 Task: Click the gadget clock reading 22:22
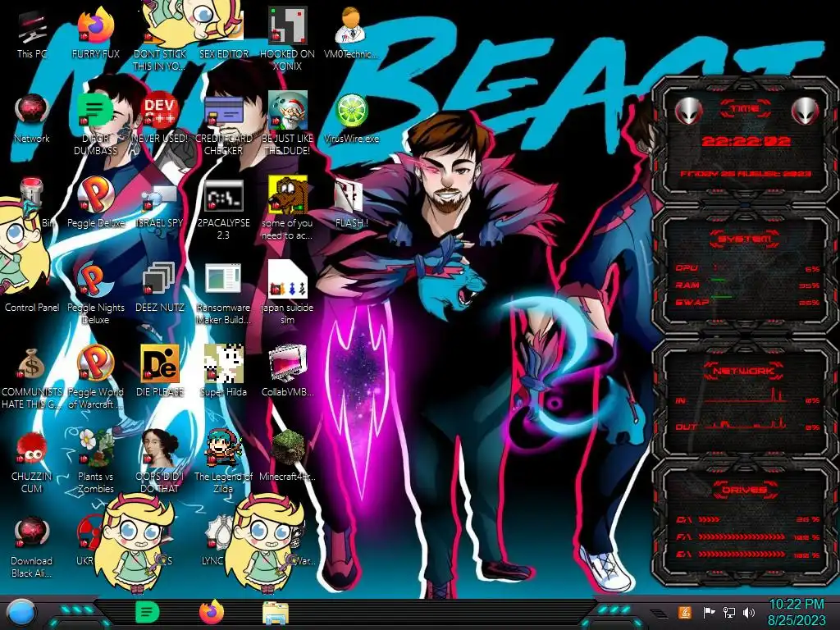coord(746,141)
